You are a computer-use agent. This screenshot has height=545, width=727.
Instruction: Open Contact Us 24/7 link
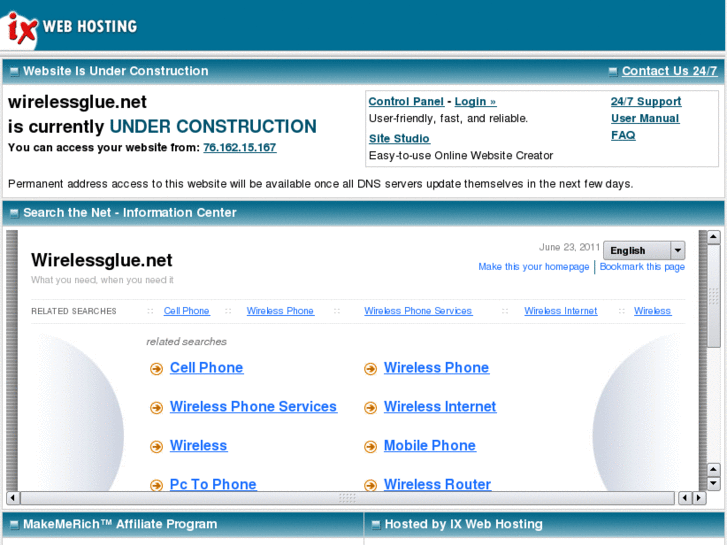point(669,71)
